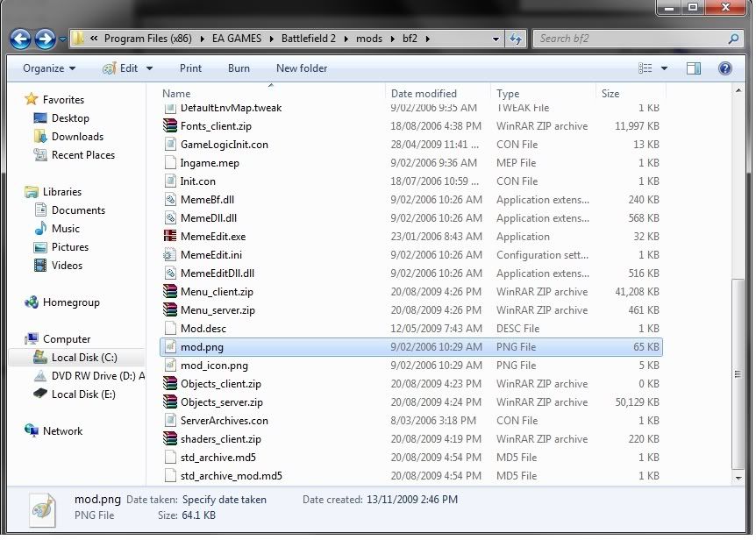Click the Help question mark icon
756x540 pixels.
(724, 67)
